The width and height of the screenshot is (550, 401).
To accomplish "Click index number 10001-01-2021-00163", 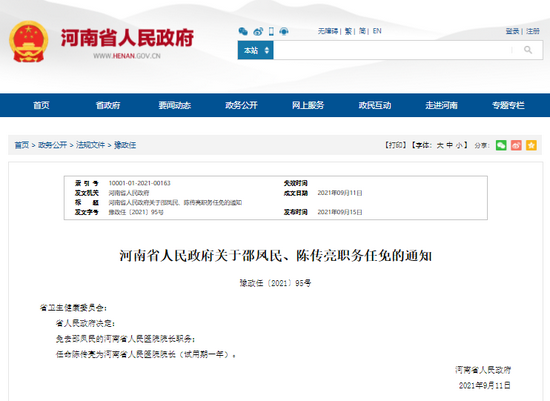I will [x=140, y=183].
